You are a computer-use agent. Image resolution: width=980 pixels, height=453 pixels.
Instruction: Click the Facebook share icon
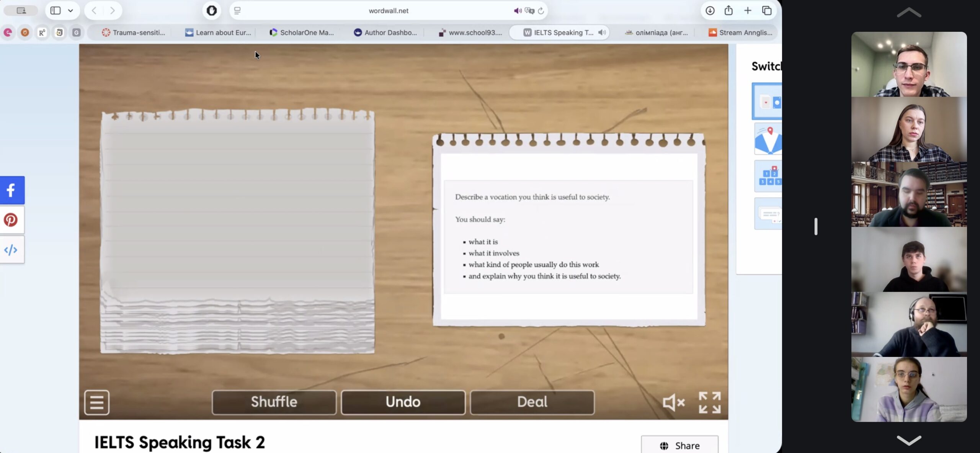pos(11,190)
